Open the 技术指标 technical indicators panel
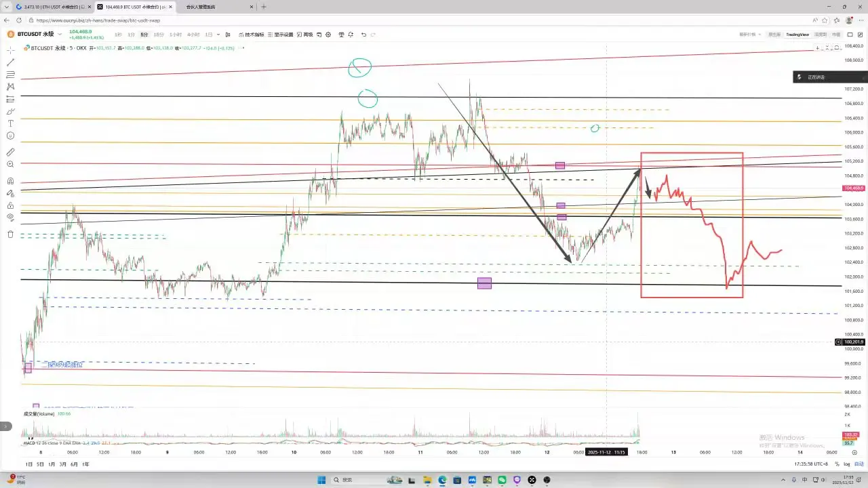This screenshot has height=488, width=868. pos(252,35)
